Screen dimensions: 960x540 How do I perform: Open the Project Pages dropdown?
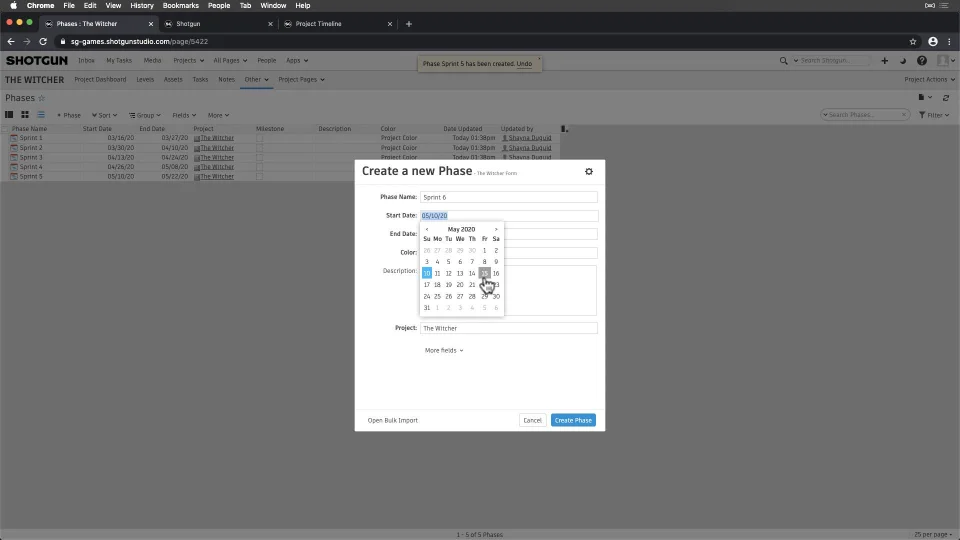tap(301, 80)
